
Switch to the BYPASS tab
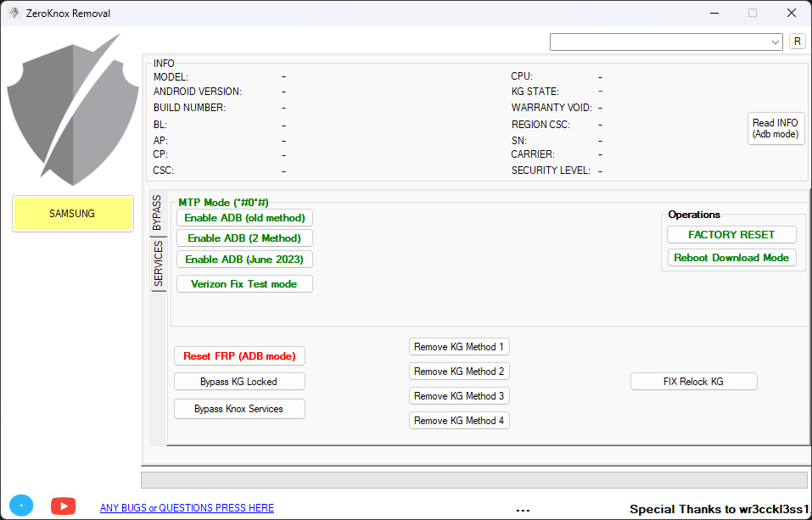[158, 210]
